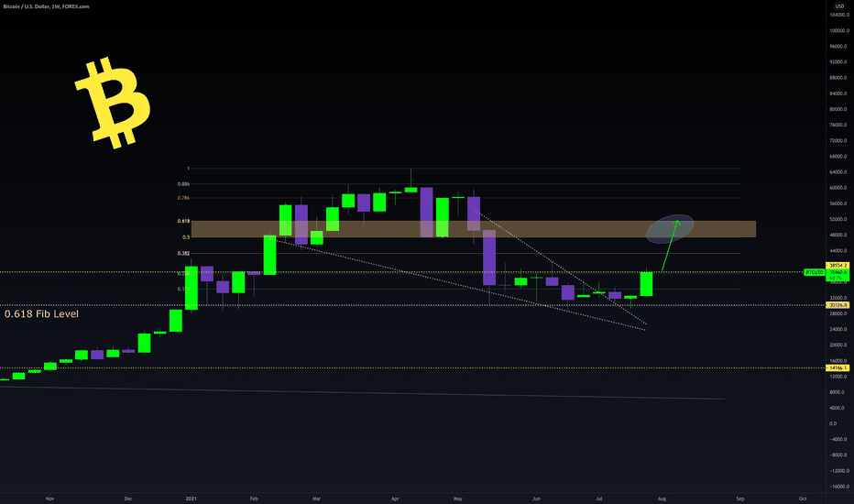Click the yellow Fib 0.618 retracement label
Image resolution: width=854 pixels, height=504 pixels.
coord(183,221)
